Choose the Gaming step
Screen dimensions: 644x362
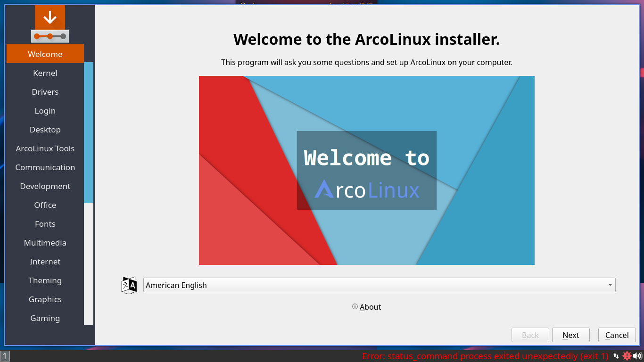(x=45, y=318)
